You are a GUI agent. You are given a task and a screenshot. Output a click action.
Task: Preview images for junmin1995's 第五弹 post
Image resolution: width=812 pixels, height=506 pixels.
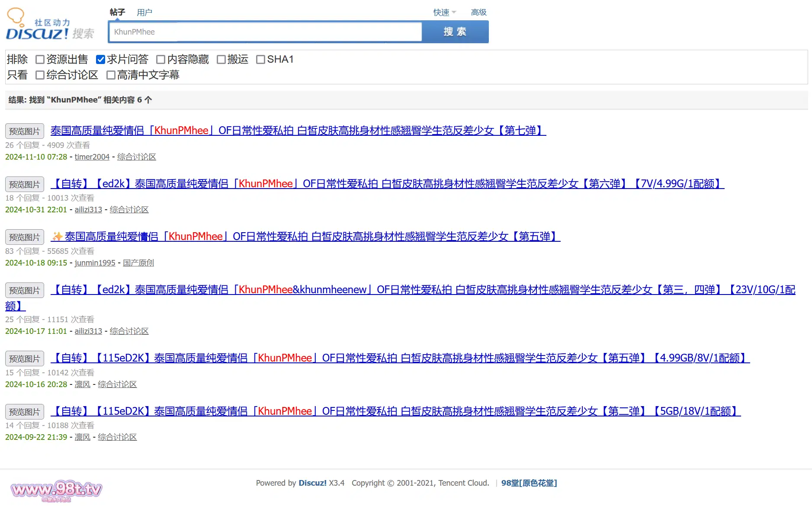pos(25,237)
